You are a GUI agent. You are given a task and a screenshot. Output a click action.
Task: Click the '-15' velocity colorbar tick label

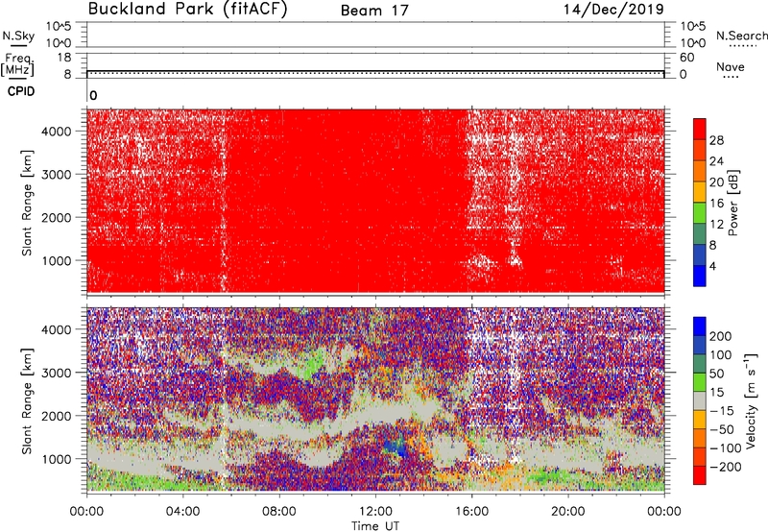(x=722, y=410)
